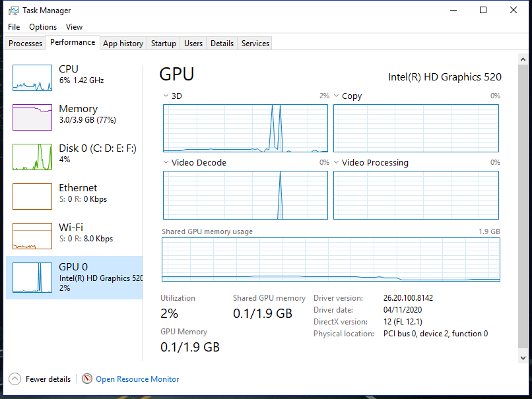
Task: Click DirectX version 12 (FL 12.1)
Action: point(403,322)
